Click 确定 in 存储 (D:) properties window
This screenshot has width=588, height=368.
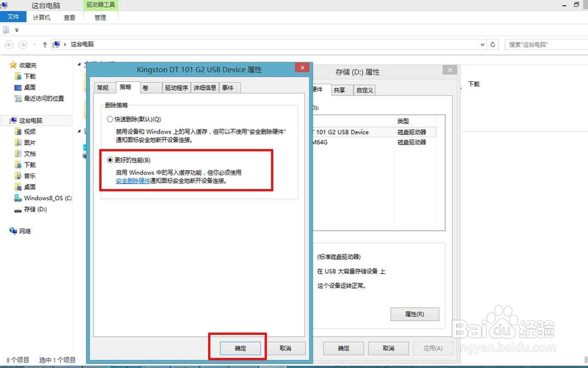click(x=343, y=348)
